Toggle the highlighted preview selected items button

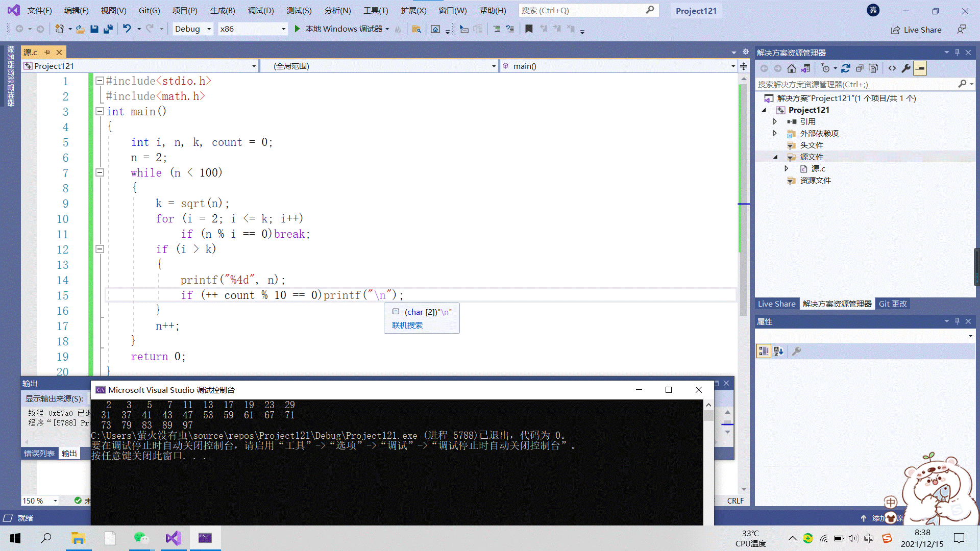tap(920, 68)
